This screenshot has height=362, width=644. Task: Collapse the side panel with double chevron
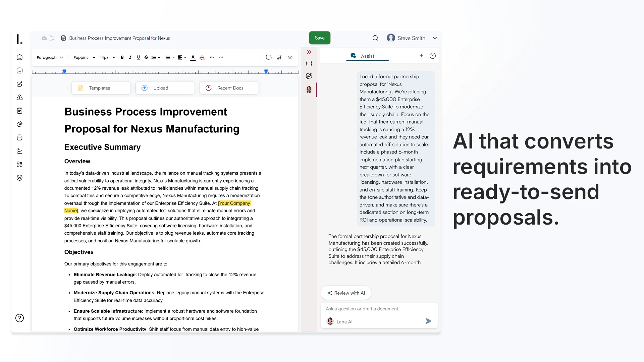309,52
